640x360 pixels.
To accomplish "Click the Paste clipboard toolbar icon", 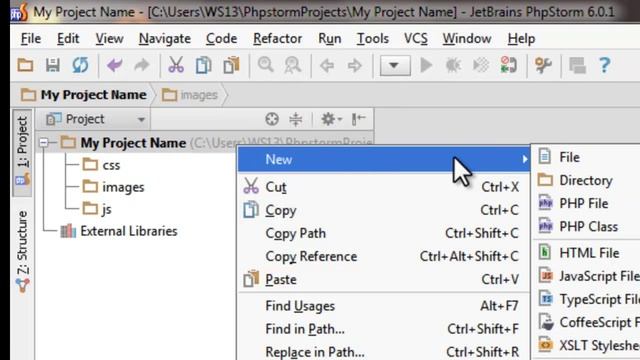I will (x=231, y=65).
